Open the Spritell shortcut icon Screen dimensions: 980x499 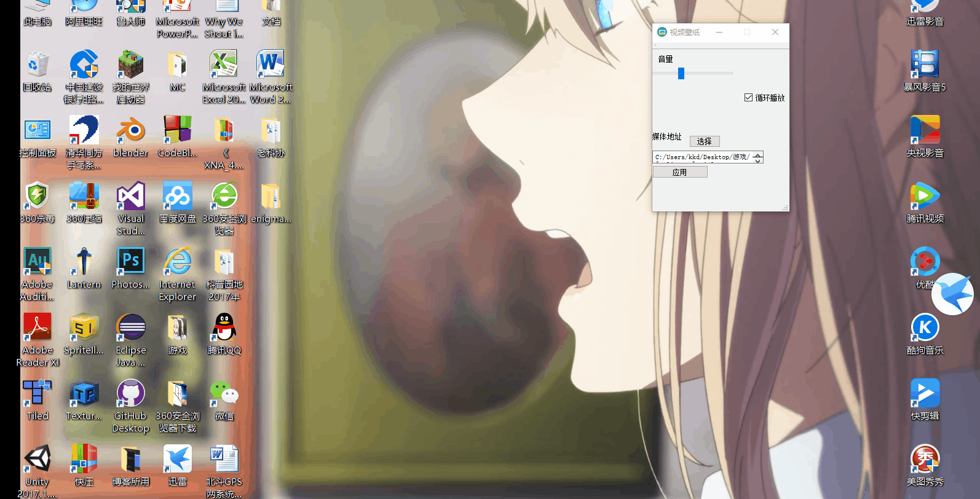pyautogui.click(x=84, y=327)
